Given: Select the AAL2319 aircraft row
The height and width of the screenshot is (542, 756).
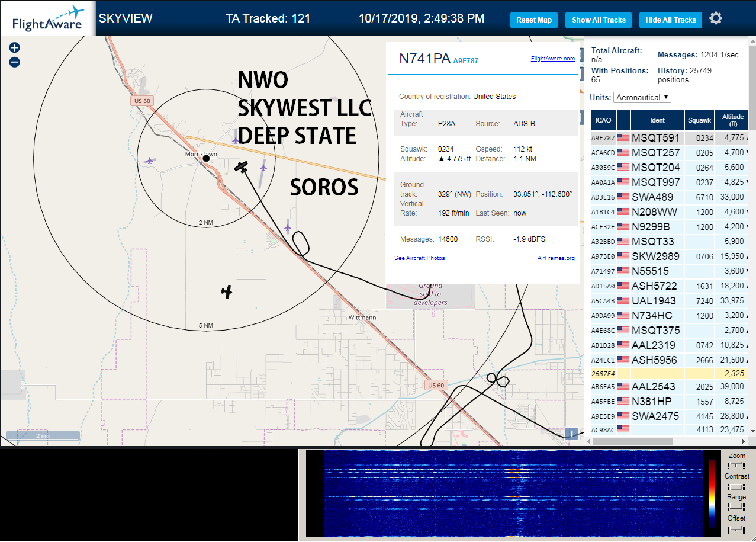Looking at the screenshot, I should point(670,345).
